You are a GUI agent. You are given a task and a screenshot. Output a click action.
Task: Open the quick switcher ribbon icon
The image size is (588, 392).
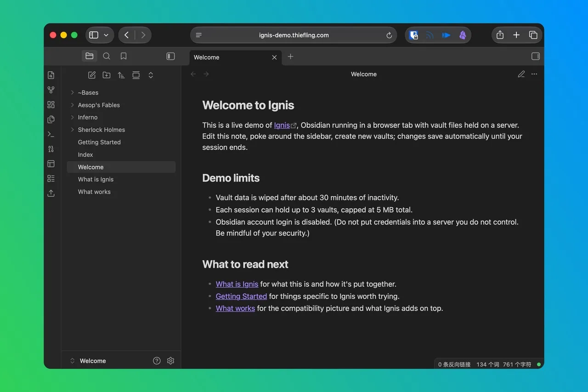[x=51, y=75]
